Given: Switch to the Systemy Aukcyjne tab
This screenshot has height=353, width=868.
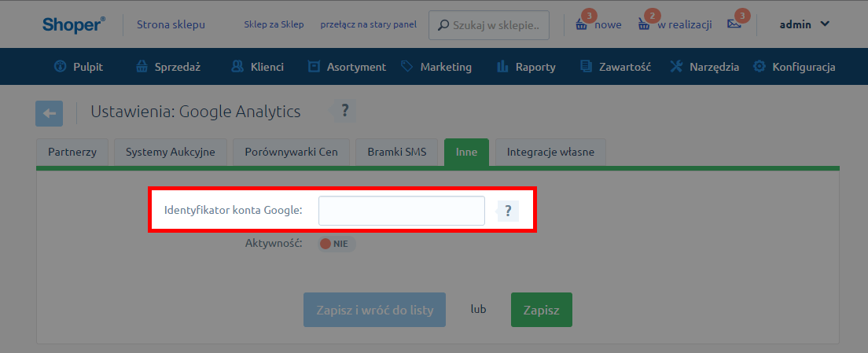Looking at the screenshot, I should tap(171, 153).
